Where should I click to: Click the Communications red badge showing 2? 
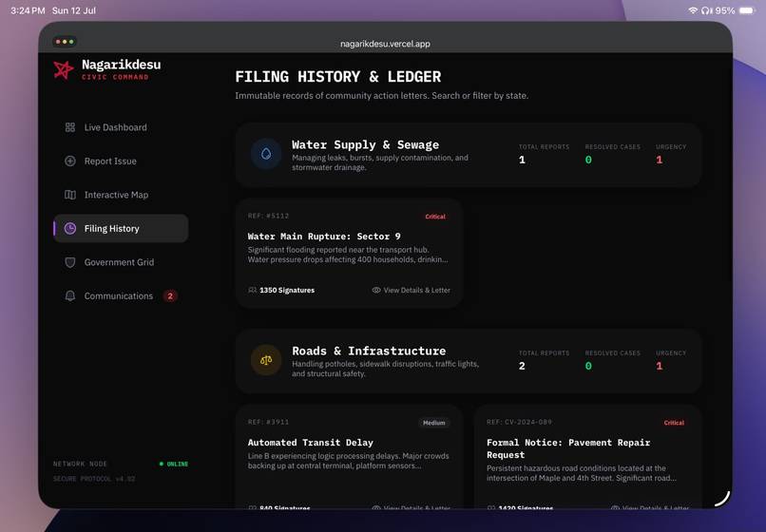point(170,295)
